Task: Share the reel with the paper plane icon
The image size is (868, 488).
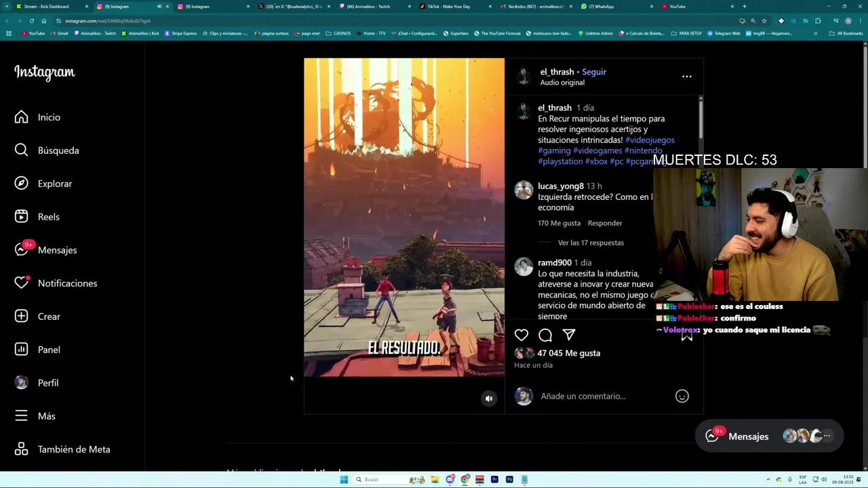Action: [569, 335]
